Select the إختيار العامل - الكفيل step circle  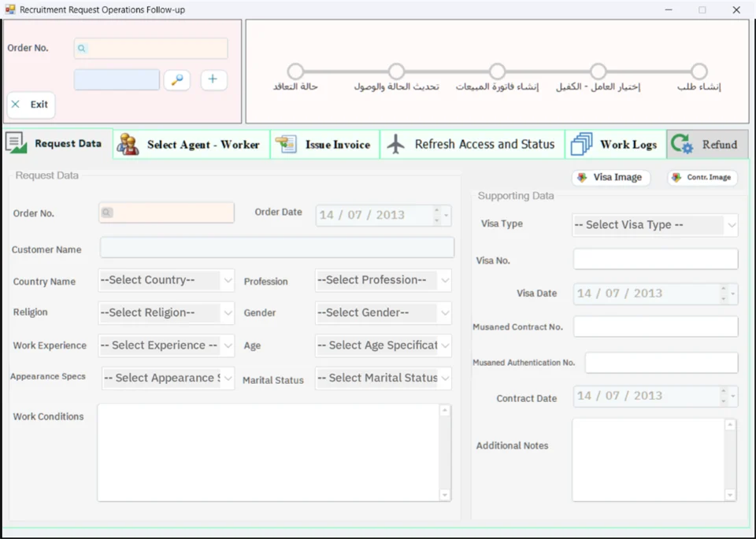point(598,72)
